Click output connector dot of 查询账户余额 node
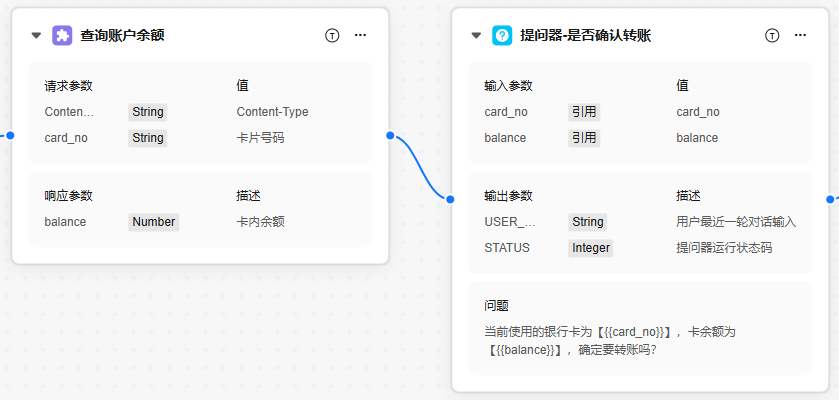 (389, 136)
